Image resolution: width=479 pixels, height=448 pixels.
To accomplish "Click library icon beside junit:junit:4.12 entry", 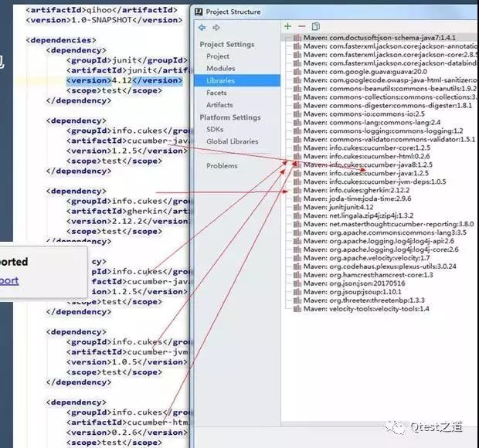I will point(297,207).
